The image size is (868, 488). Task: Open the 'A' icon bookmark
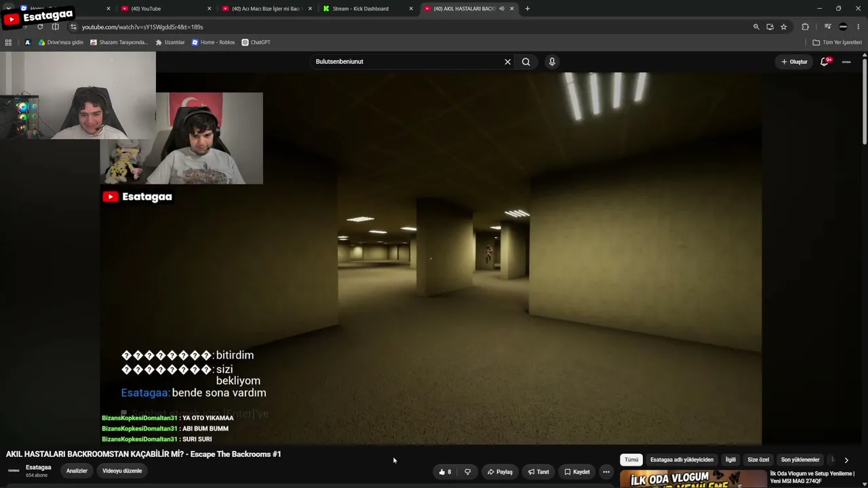pos(28,42)
